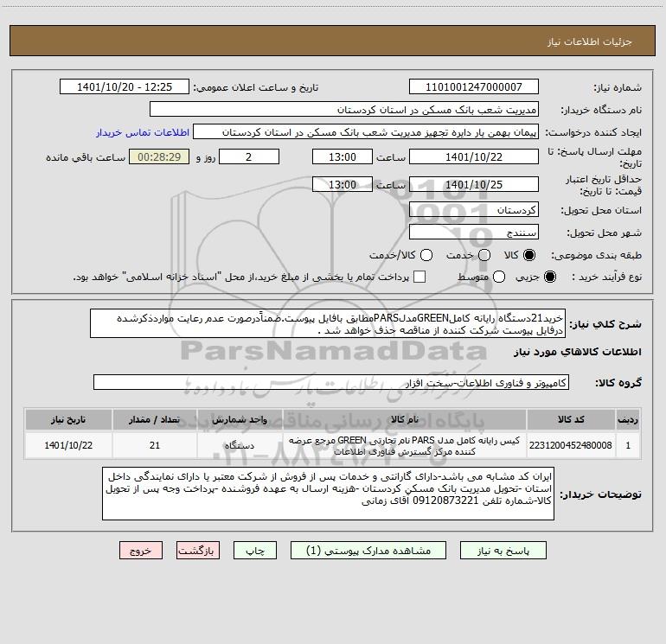666x644 pixels.
Task: Click the بازگشت back button
Action: tap(198, 551)
